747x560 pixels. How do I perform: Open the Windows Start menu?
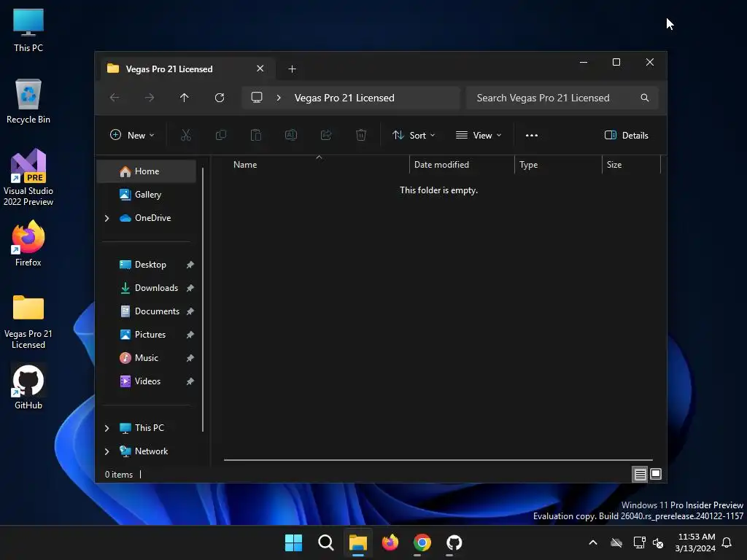[293, 542]
